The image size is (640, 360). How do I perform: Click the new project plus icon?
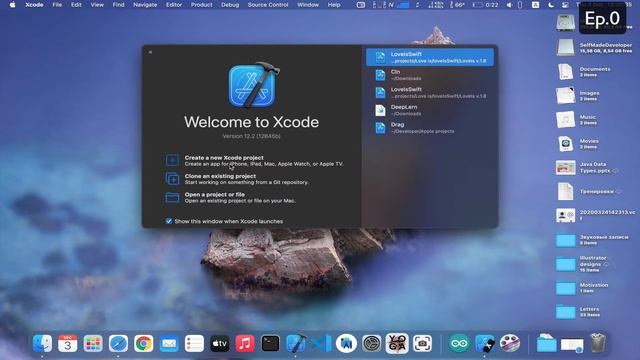click(x=172, y=160)
